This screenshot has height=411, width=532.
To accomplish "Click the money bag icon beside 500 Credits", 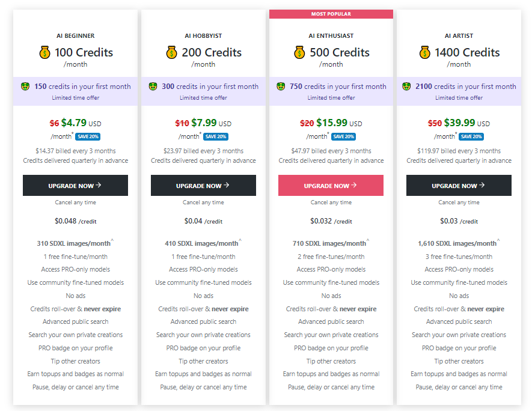I will click(299, 52).
